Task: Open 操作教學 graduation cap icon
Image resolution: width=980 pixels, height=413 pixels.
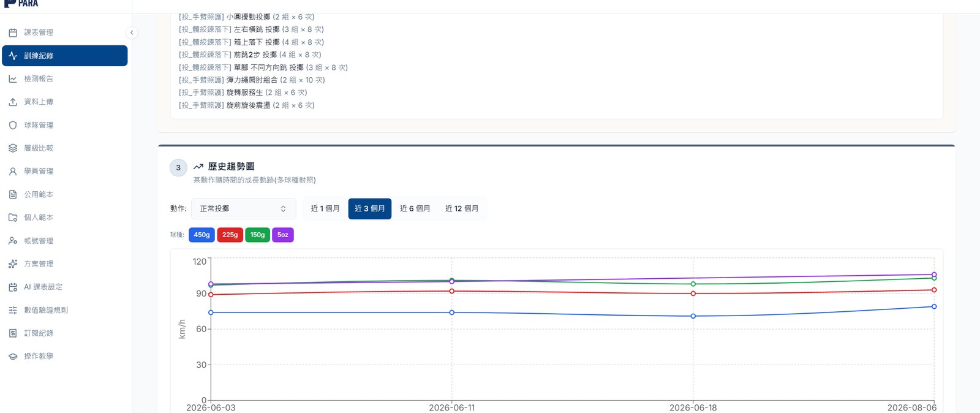Action: (x=13, y=357)
